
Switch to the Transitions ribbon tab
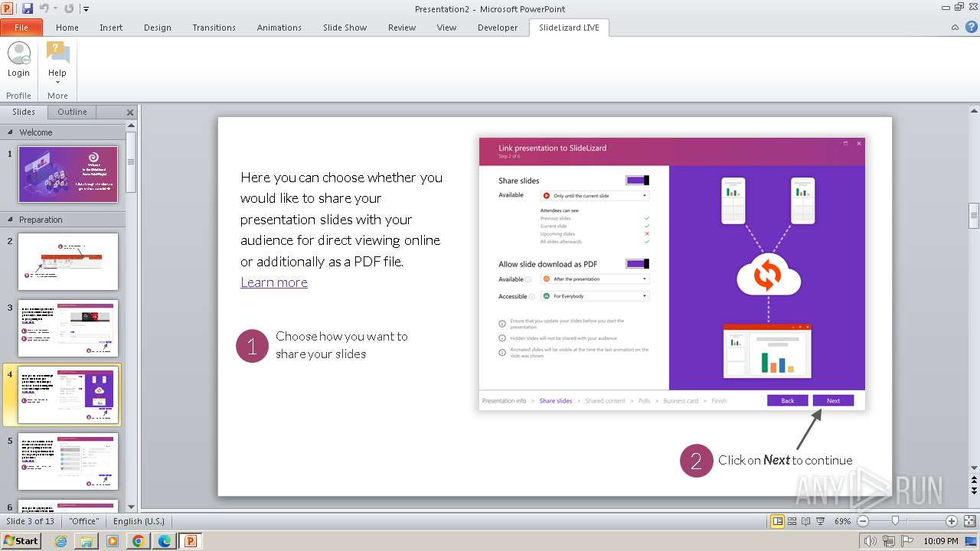pos(214,28)
